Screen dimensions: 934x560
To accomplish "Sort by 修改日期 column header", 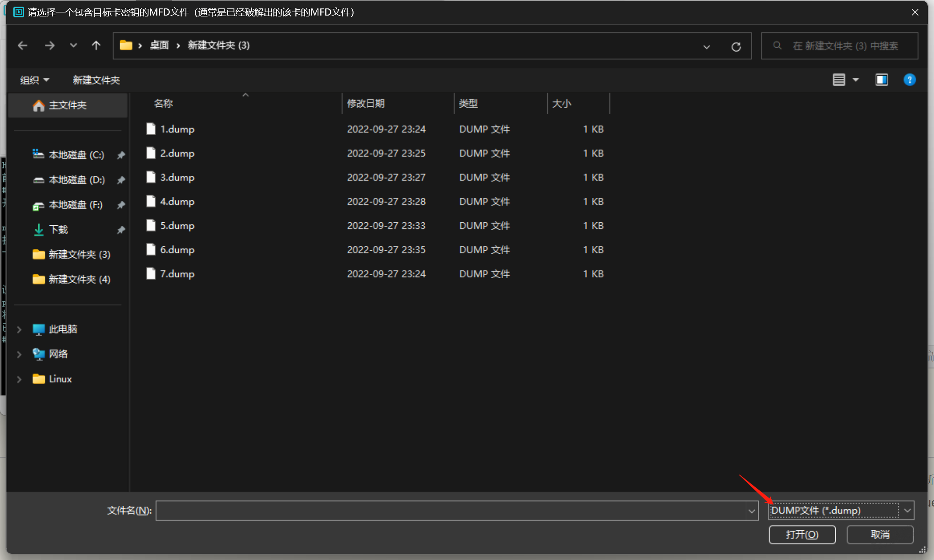I will [x=366, y=104].
